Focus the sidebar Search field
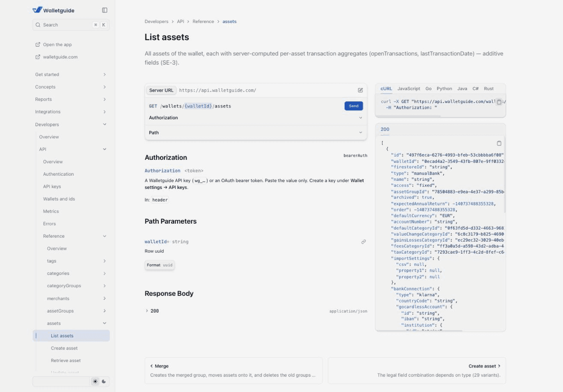Viewport: 563px width, 392px height. tap(71, 25)
